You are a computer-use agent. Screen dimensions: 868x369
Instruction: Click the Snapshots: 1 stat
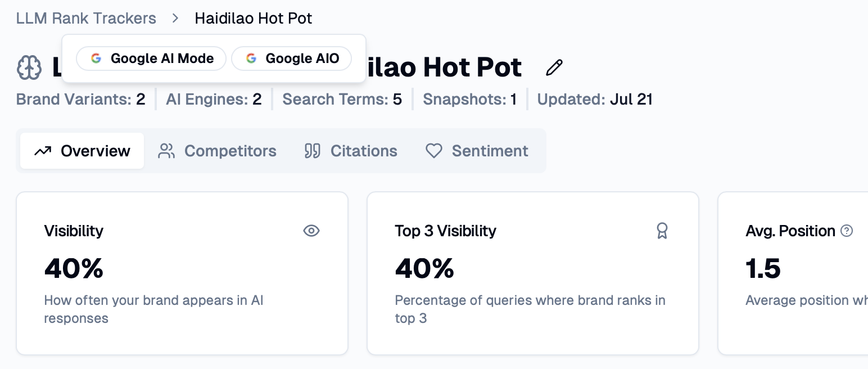click(x=469, y=100)
